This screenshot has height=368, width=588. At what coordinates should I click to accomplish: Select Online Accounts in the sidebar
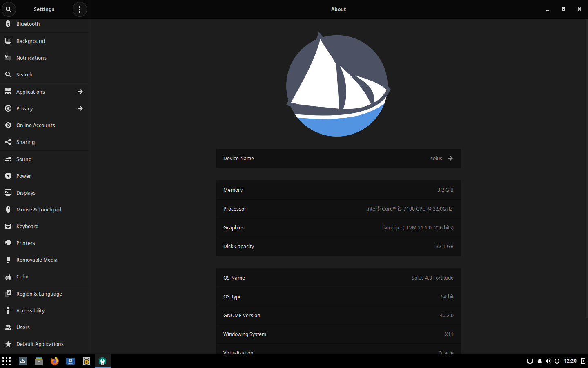(44, 125)
